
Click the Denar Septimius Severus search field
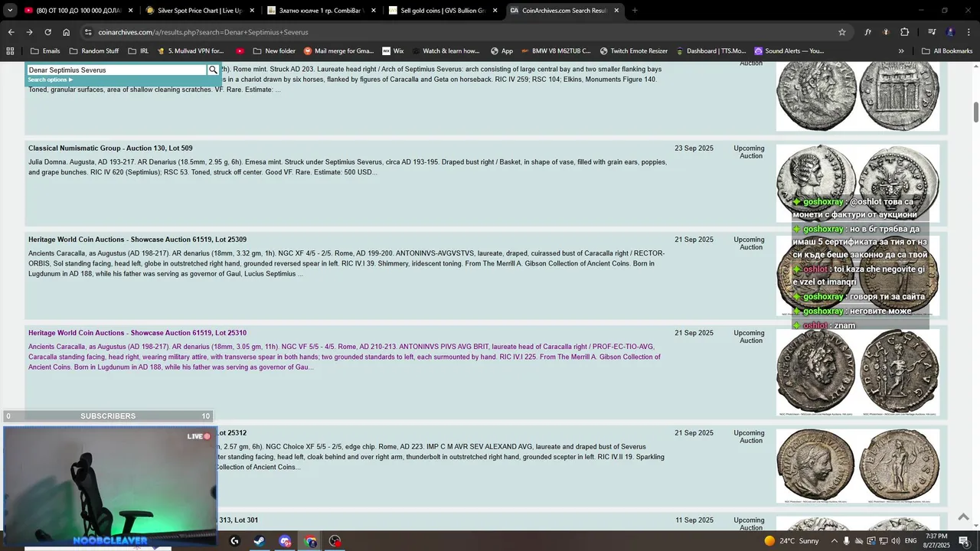pyautogui.click(x=116, y=70)
